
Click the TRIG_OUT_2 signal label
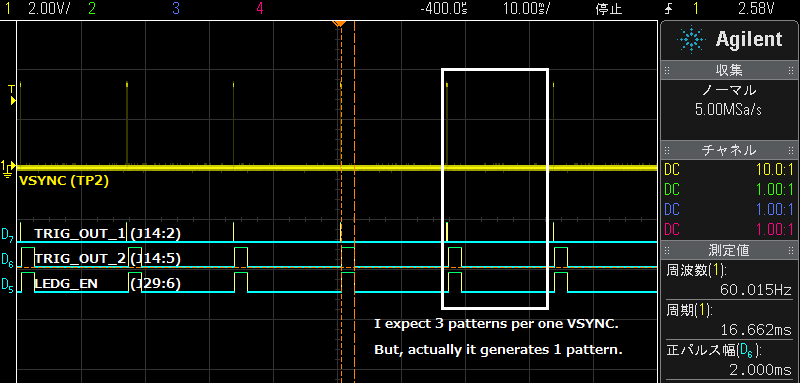80,259
